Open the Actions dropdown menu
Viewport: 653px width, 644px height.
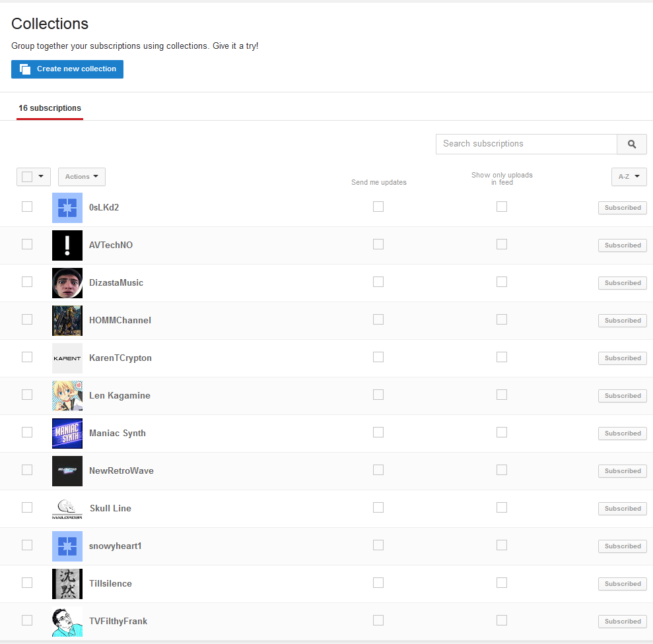[82, 177]
